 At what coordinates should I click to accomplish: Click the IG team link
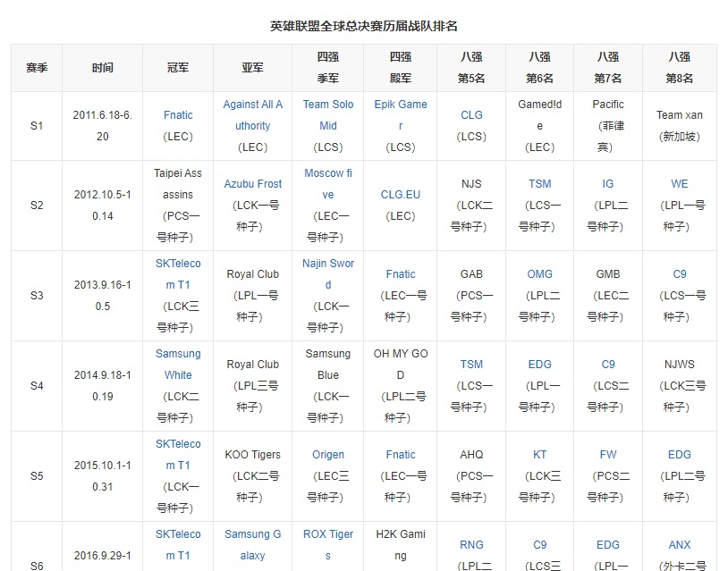tap(608, 184)
